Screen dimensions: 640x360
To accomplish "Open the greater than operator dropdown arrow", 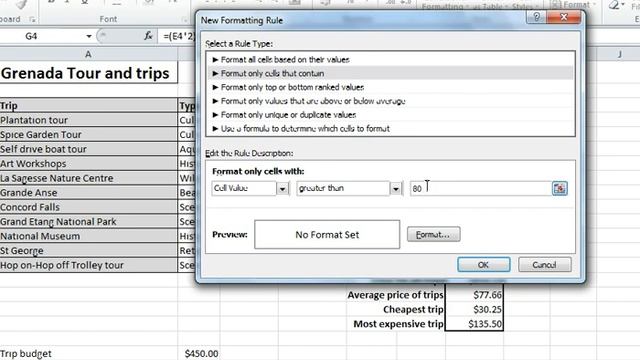I will click(396, 189).
